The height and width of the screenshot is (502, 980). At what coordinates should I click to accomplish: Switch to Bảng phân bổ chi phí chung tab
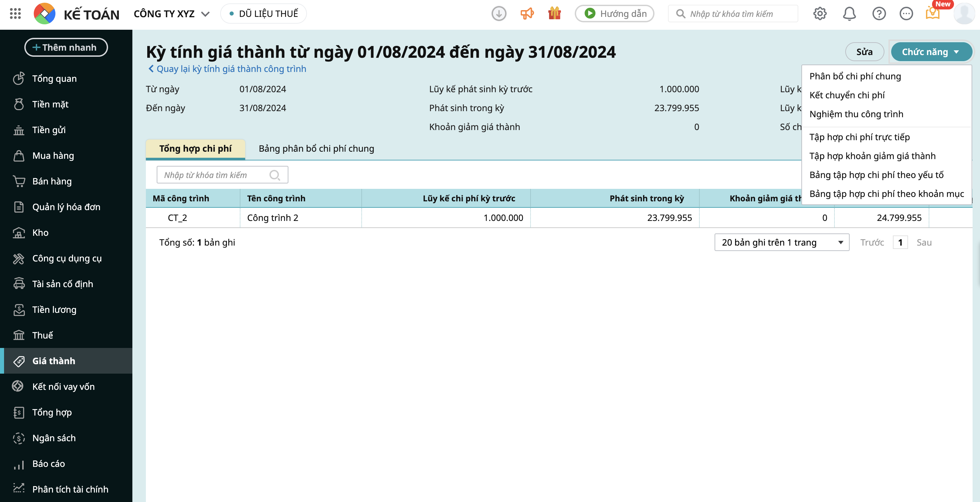pyautogui.click(x=316, y=149)
